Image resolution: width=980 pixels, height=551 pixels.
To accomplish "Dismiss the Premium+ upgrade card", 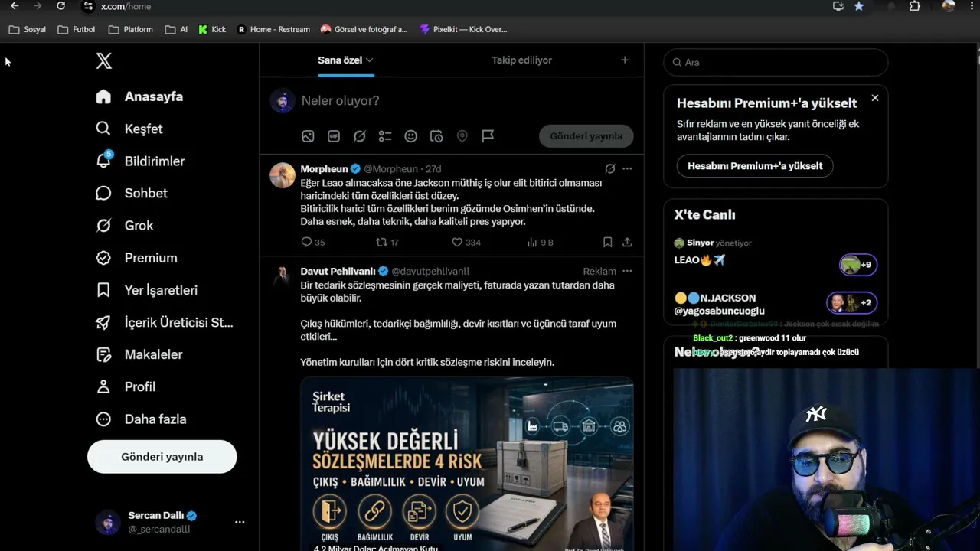I will 875,98.
